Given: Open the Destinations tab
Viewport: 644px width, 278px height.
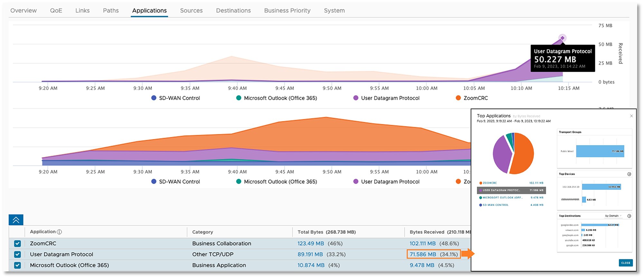Looking at the screenshot, I should pos(233,11).
